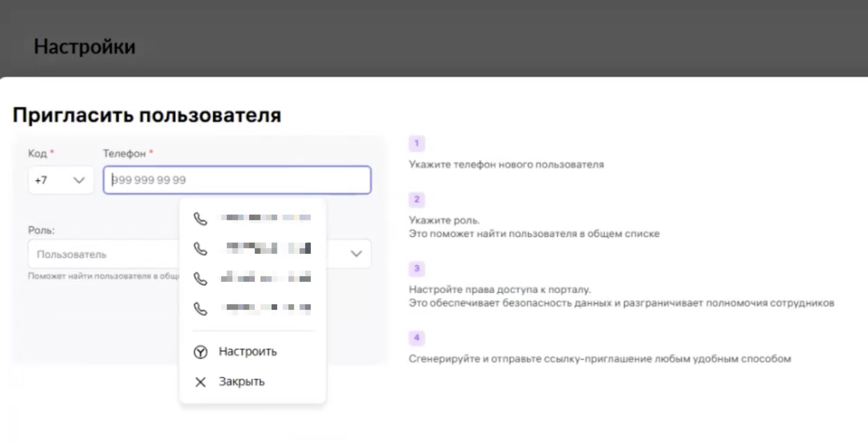
Task: Click step text Укажите телефон нового пользователя
Action: [506, 165]
